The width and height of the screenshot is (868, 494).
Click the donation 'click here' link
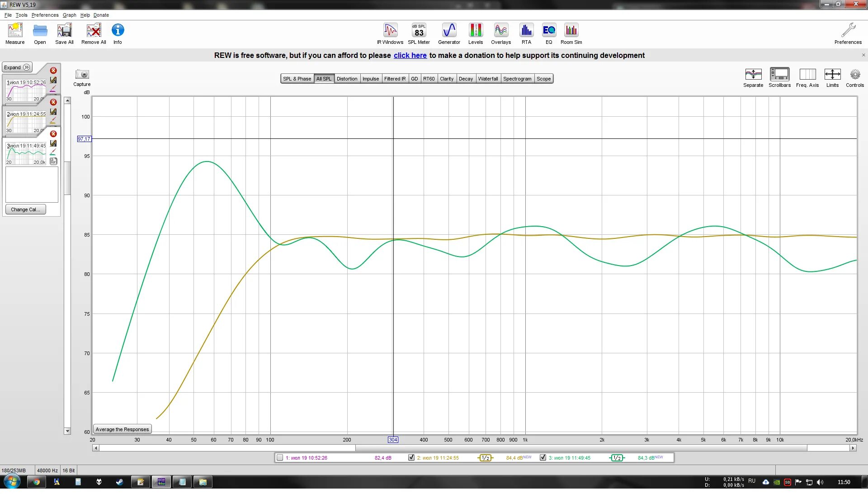click(410, 55)
